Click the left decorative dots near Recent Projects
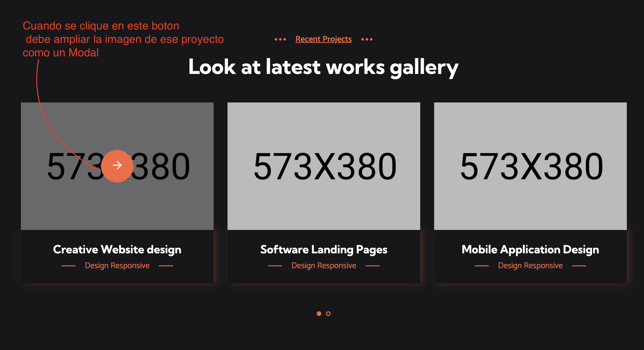This screenshot has height=350, width=644. [x=281, y=39]
